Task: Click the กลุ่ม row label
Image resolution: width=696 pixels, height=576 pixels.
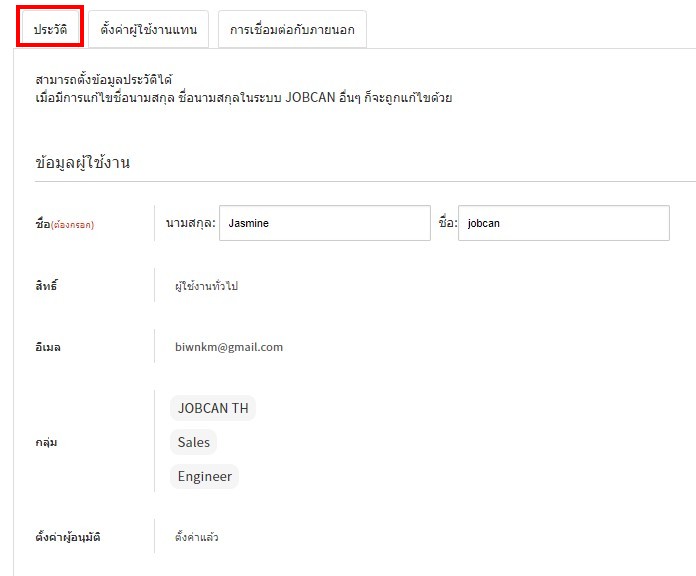Action: (x=46, y=441)
